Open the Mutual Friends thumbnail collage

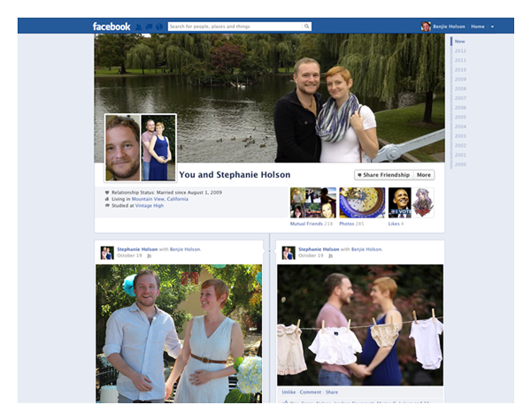313,202
